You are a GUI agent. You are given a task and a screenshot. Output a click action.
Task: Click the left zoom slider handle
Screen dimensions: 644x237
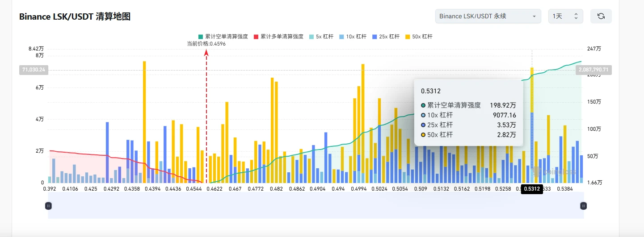[48, 206]
